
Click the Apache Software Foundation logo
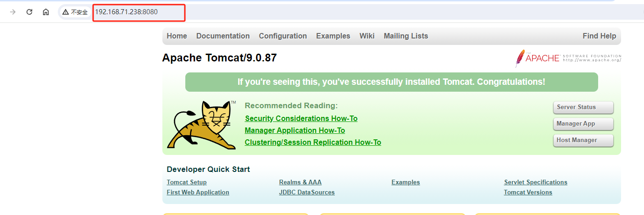(x=568, y=58)
